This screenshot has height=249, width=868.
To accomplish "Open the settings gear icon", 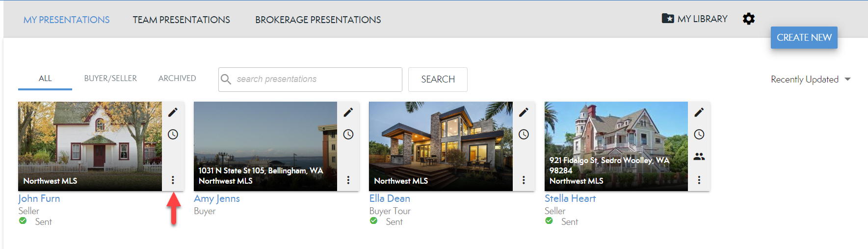I will [748, 19].
